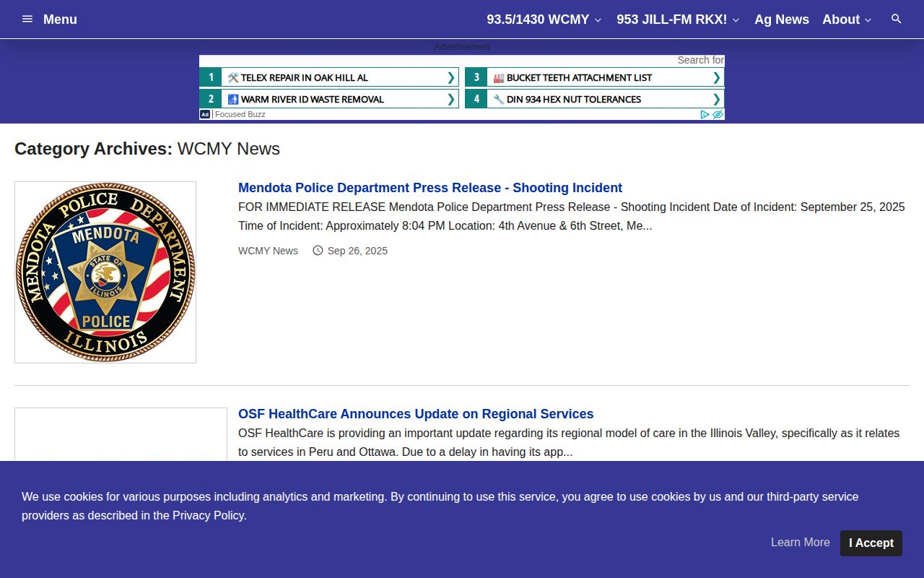
Task: Expand the 953 JILL-FM RKX! dropdown
Action: (678, 20)
